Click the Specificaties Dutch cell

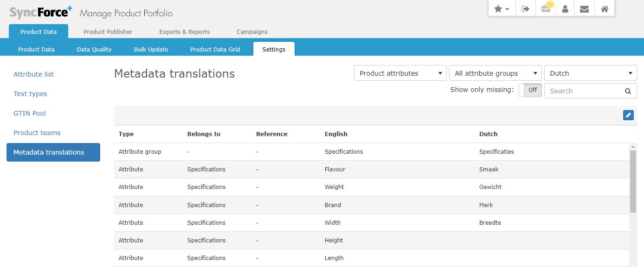coord(496,151)
